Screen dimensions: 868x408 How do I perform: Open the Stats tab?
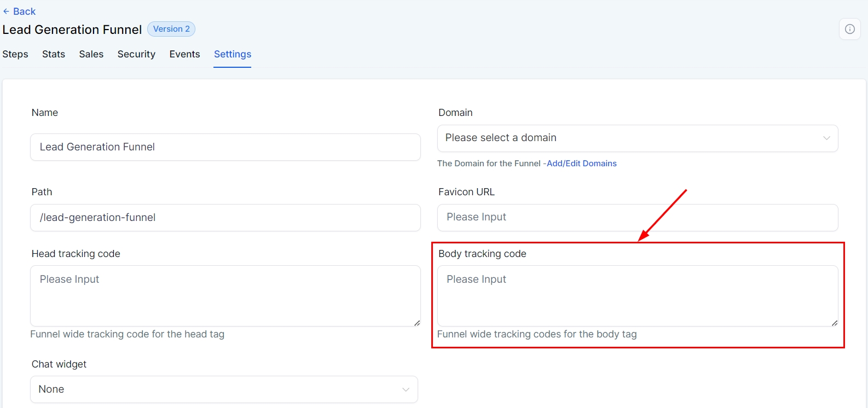54,54
